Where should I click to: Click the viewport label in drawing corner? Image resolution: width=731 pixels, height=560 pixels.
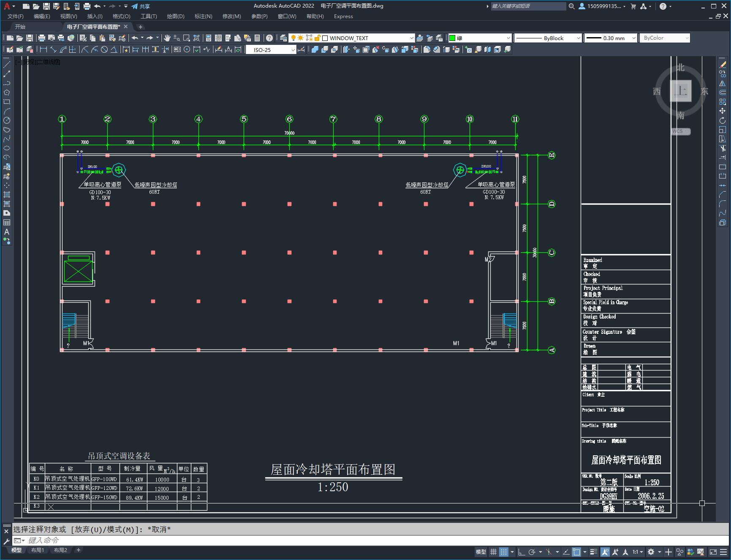click(38, 62)
